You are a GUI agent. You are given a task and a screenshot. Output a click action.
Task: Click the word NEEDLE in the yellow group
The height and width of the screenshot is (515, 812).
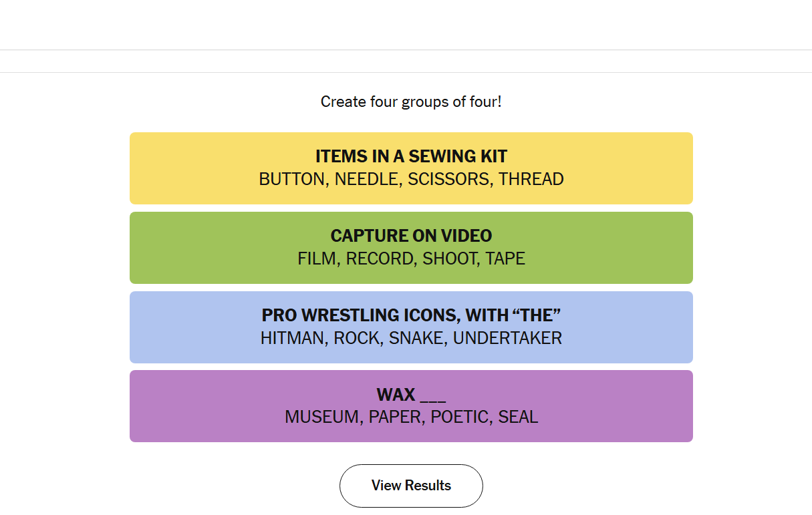point(366,179)
